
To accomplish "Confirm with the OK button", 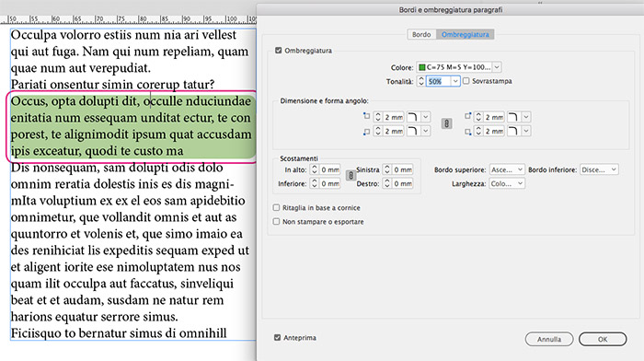I will tap(603, 339).
